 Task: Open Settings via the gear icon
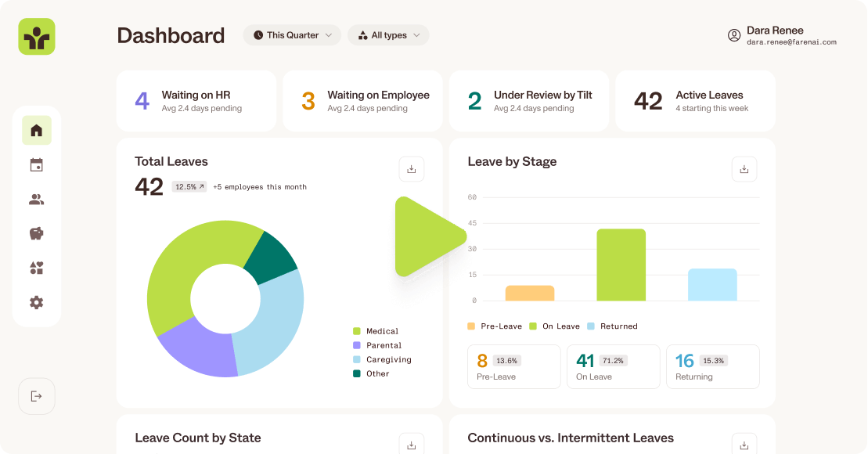[x=36, y=302]
